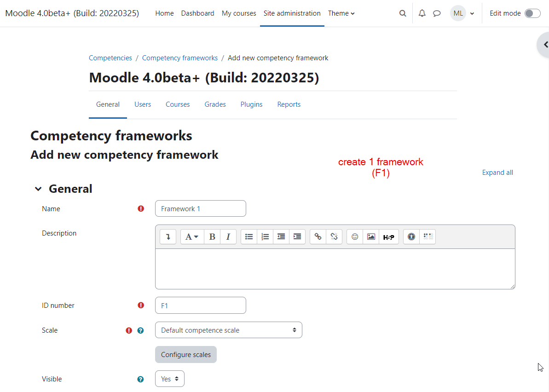
Task: Open Default competence scale dropdown
Action: click(229, 330)
